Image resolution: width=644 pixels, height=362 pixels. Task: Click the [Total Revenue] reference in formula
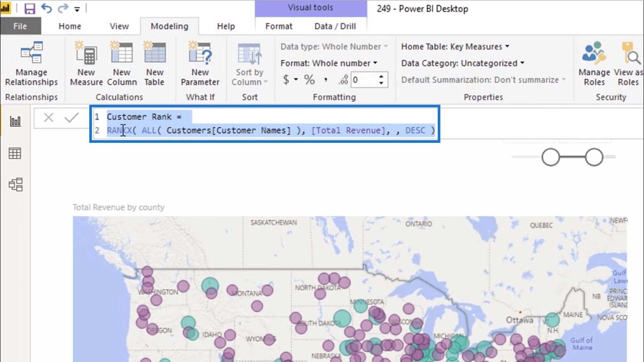(x=348, y=130)
